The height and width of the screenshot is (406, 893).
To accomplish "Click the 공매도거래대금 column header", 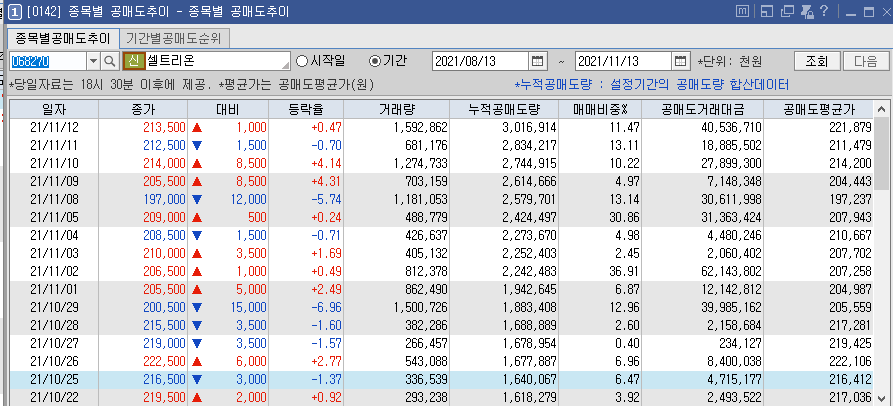I will point(703,109).
